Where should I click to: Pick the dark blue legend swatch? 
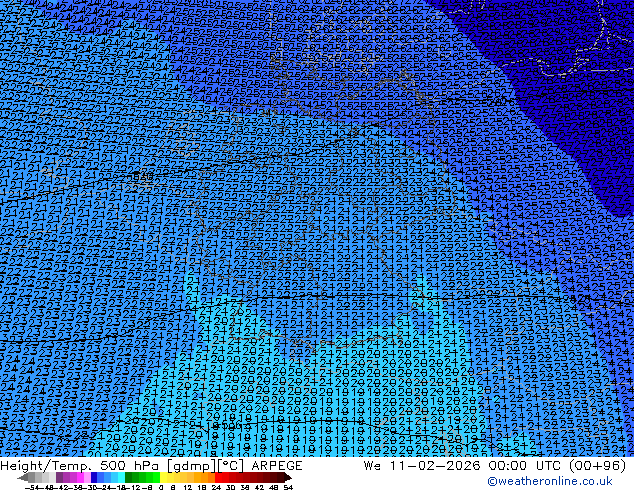(x=94, y=477)
